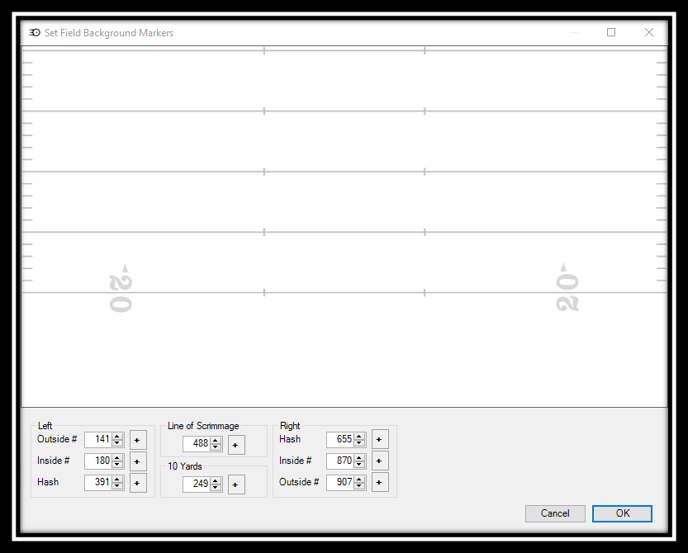Maximize the Set Field Background Markers window
688x553 pixels.
coord(611,33)
